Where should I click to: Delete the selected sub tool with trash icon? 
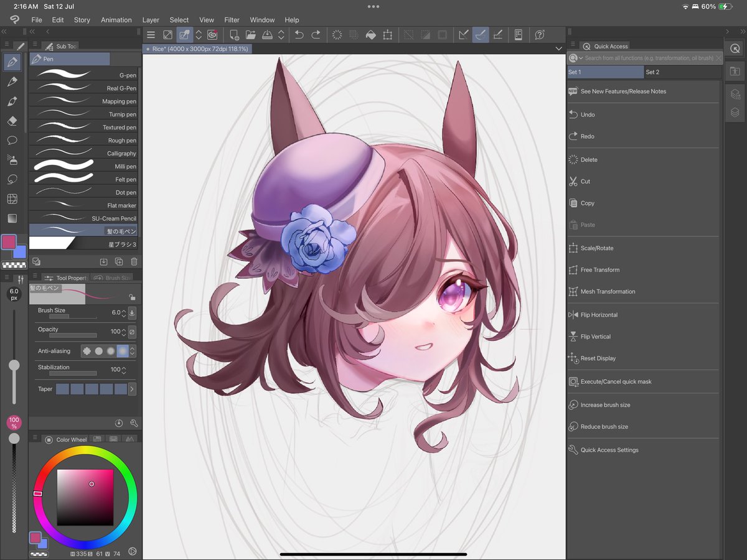pyautogui.click(x=134, y=262)
